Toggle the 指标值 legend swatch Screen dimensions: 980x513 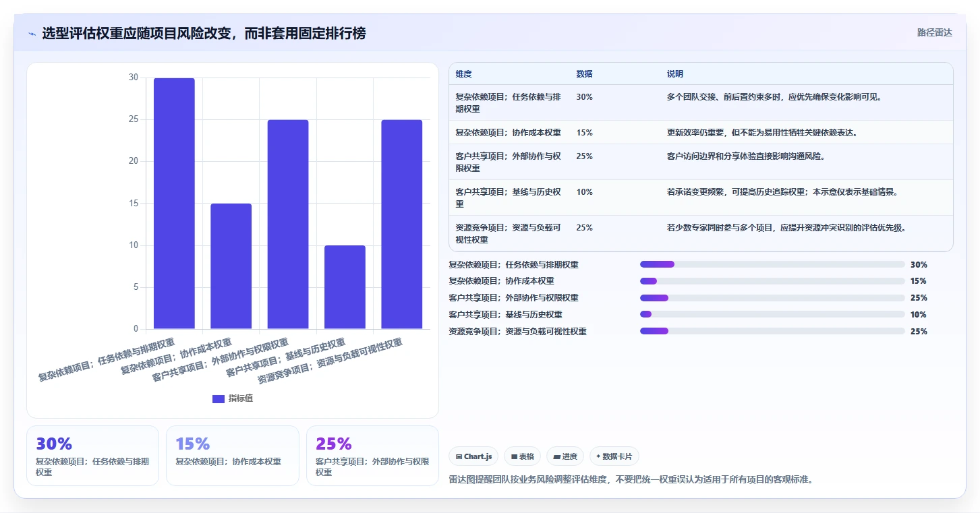218,398
